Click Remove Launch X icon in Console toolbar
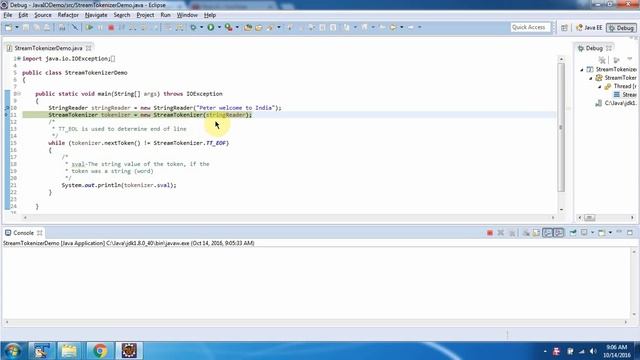The width and height of the screenshot is (640, 360). pos(501,233)
